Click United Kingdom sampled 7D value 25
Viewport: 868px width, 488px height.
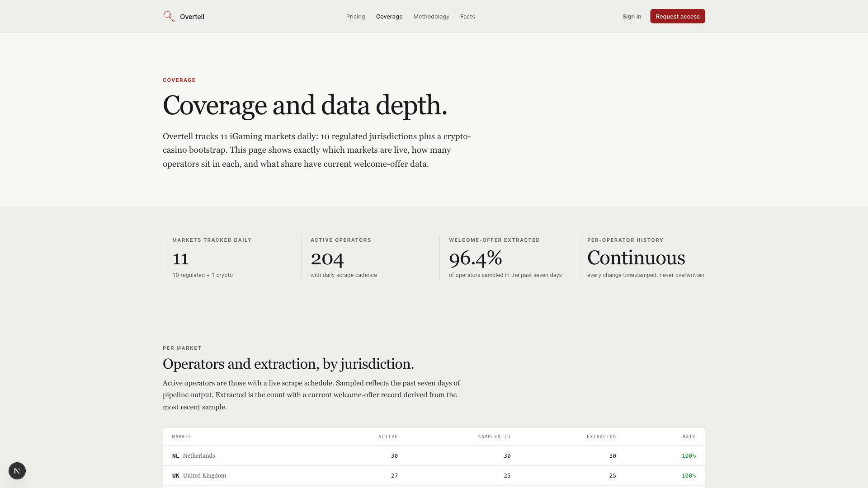pos(507,476)
